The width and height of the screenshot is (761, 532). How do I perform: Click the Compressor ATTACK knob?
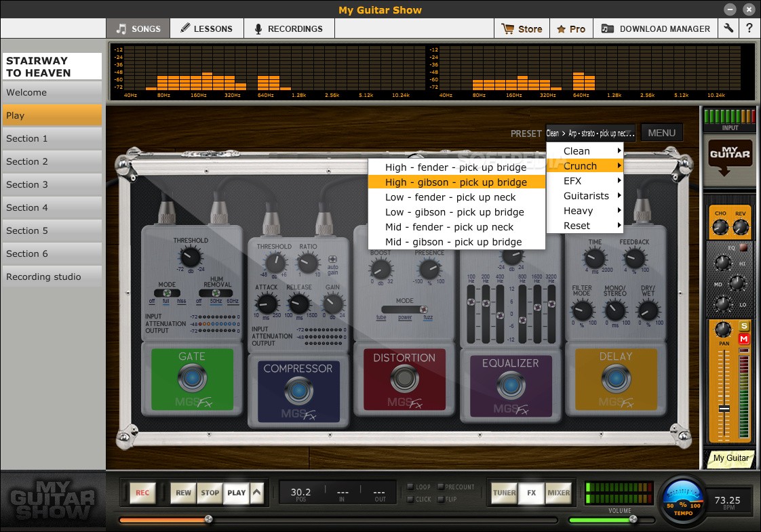267,304
